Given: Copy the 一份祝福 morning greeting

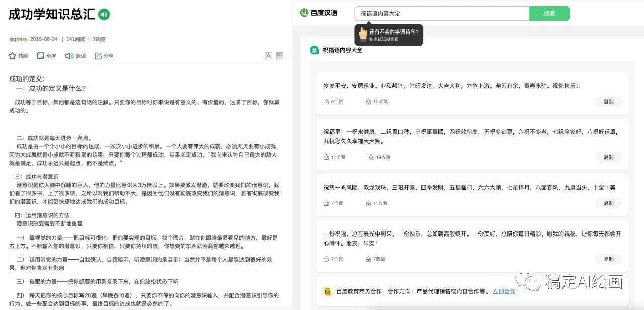Looking at the screenshot, I should pyautogui.click(x=608, y=259).
